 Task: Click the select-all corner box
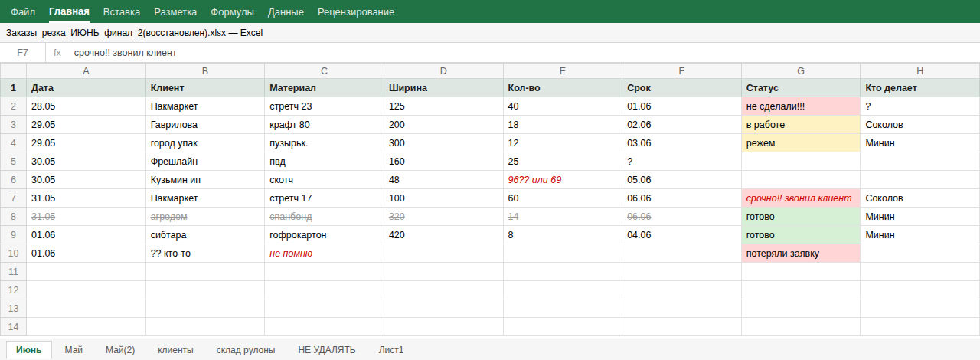coord(13,71)
